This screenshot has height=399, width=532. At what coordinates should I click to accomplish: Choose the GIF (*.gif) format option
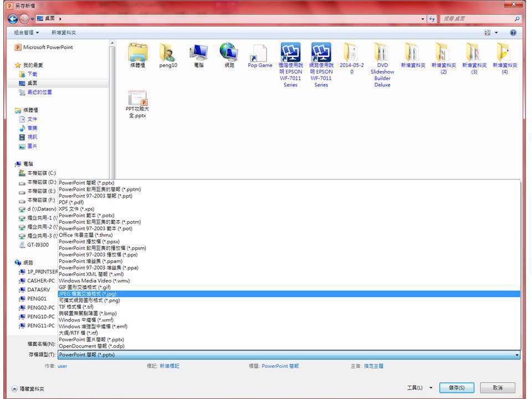click(x=289, y=287)
